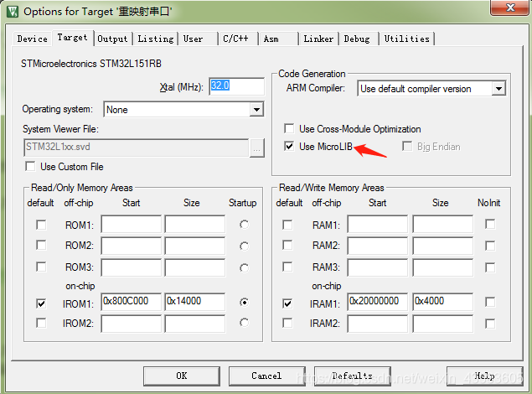Toggle the IRAM1 NoInit checkbox

(490, 302)
